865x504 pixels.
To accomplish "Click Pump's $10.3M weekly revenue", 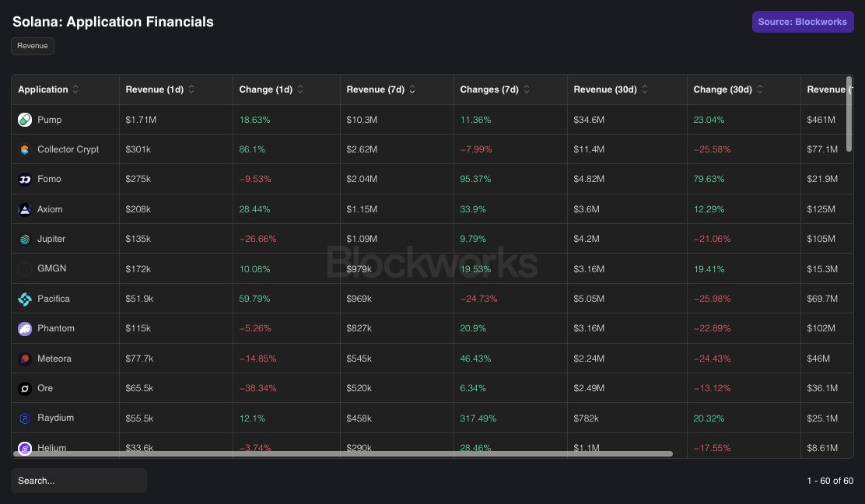I will click(362, 120).
